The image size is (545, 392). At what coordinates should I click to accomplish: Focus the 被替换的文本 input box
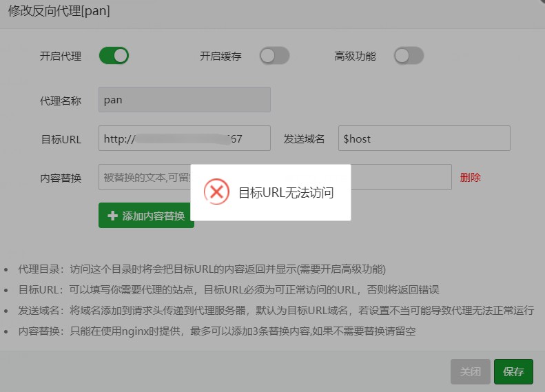pyautogui.click(x=145, y=177)
